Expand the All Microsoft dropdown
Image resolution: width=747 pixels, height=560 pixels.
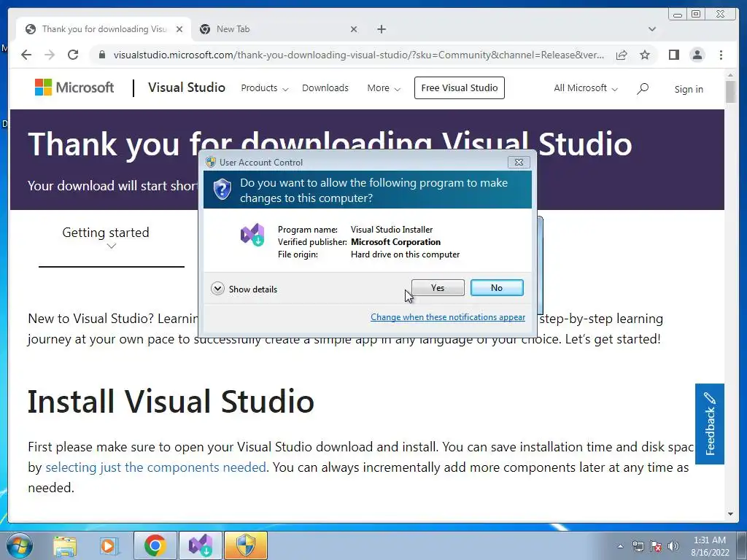586,88
